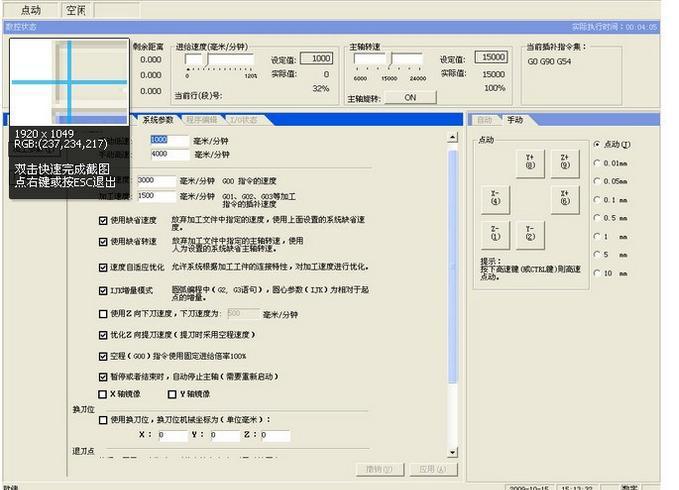Select the 0.5 mm step radio button
The height and width of the screenshot is (490, 679).
coord(597,218)
